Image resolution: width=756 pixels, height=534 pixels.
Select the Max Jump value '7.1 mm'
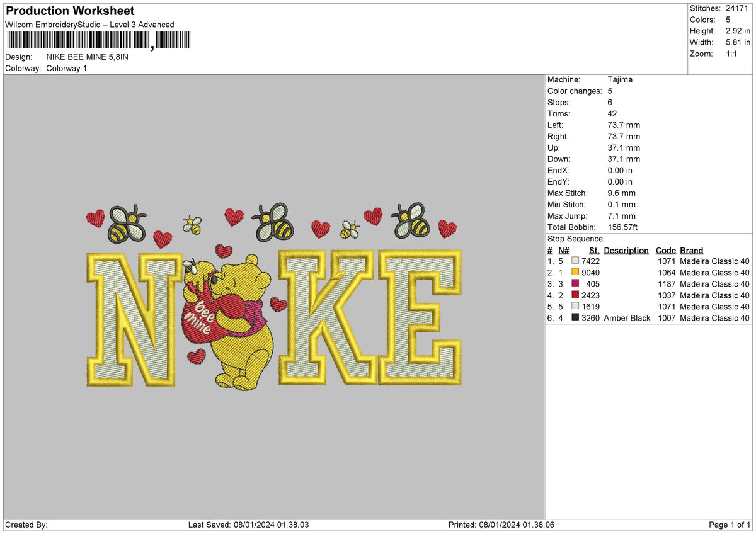tap(622, 216)
